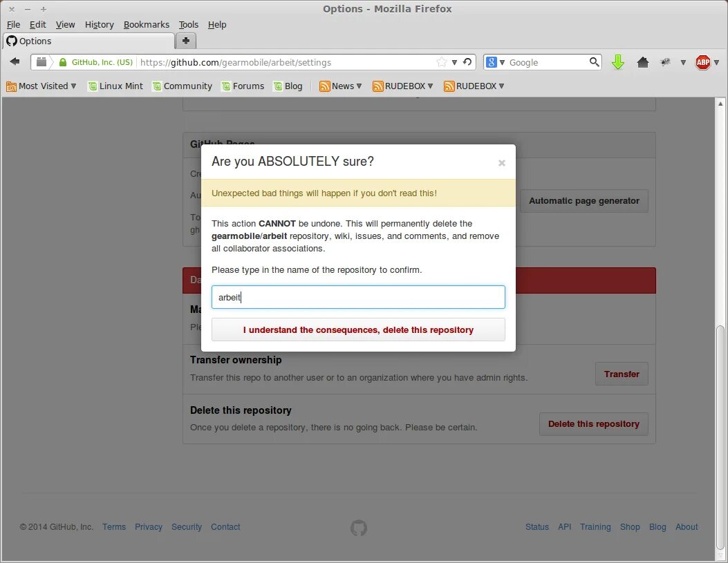Open the downloads green arrow icon
This screenshot has height=563, width=728.
618,62
